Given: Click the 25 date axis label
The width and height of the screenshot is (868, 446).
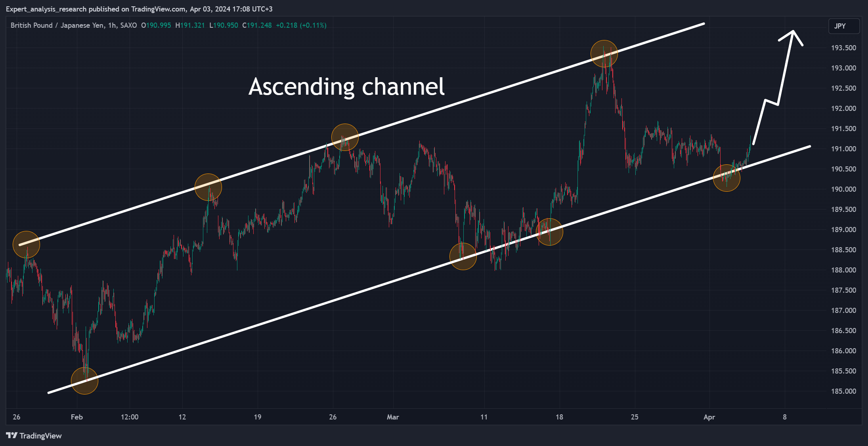Looking at the screenshot, I should [635, 417].
